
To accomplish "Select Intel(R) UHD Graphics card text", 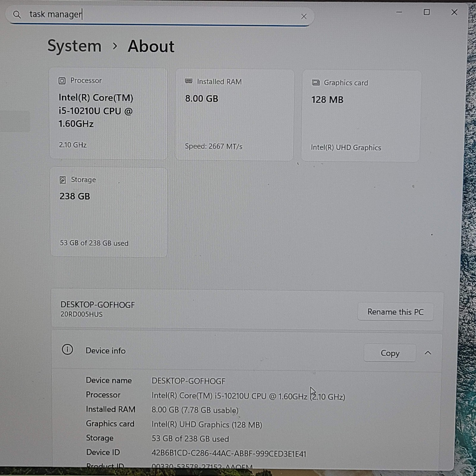I will [x=346, y=148].
